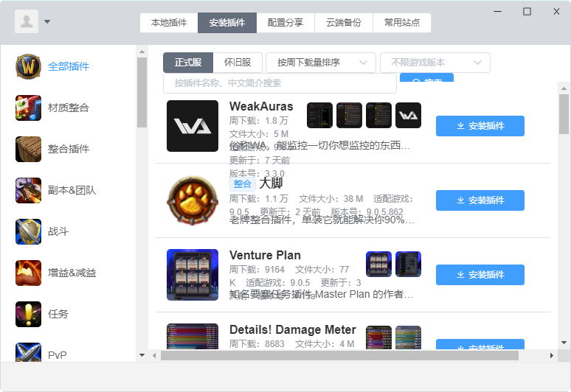Open the Venture Plan addon icon
Viewport: 571px width, 392px height.
[x=193, y=275]
